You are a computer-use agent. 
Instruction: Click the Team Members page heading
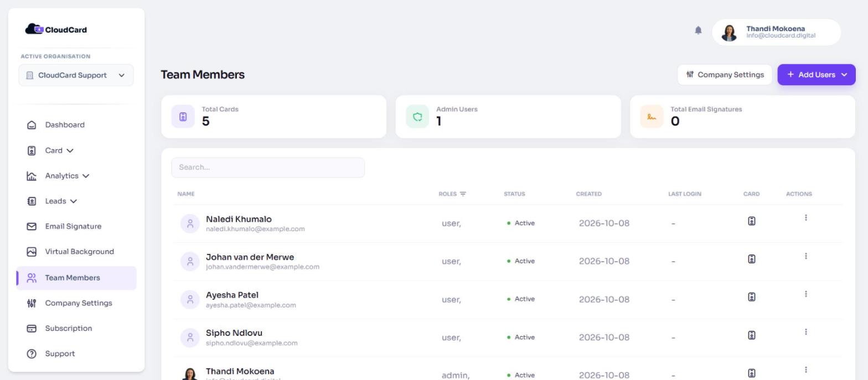pyautogui.click(x=203, y=75)
